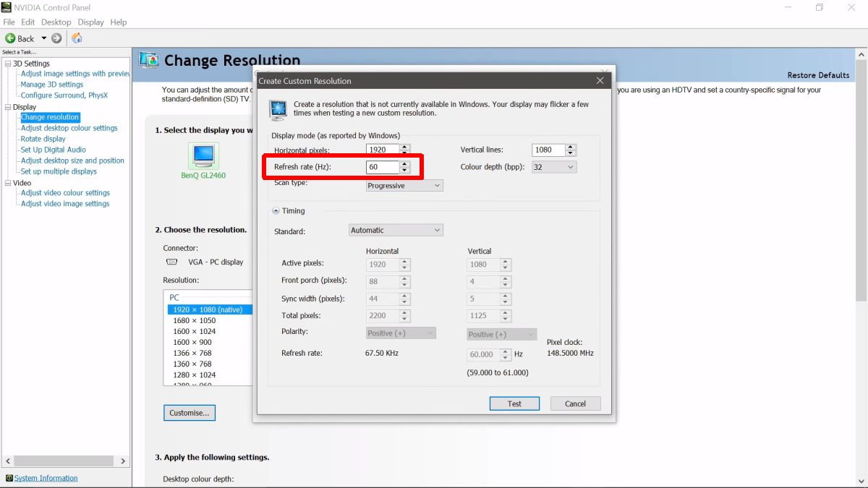The height and width of the screenshot is (488, 868).
Task: Click the NVIDIA logo in the title bar
Action: (7, 7)
